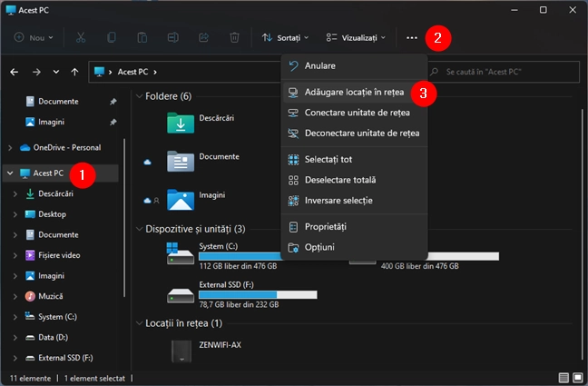Click the Rename icon in toolbar

(173, 37)
